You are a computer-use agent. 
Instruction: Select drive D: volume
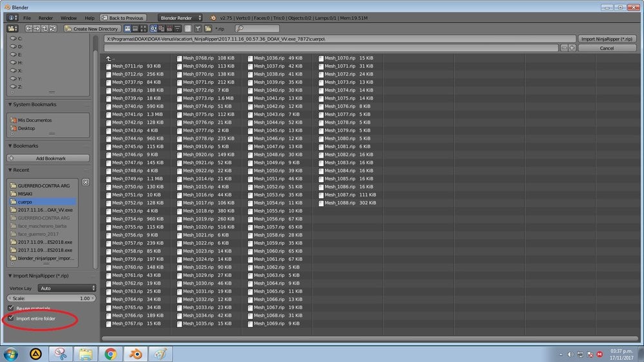point(17,46)
